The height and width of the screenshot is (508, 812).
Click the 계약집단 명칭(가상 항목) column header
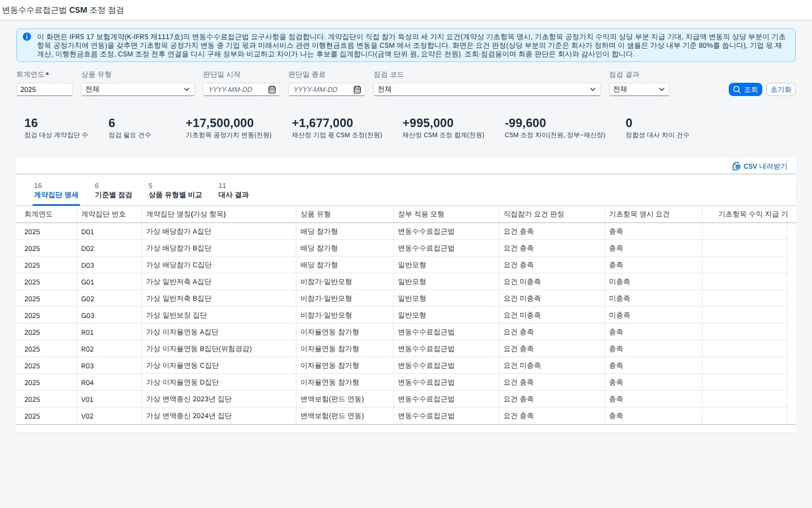(219, 214)
